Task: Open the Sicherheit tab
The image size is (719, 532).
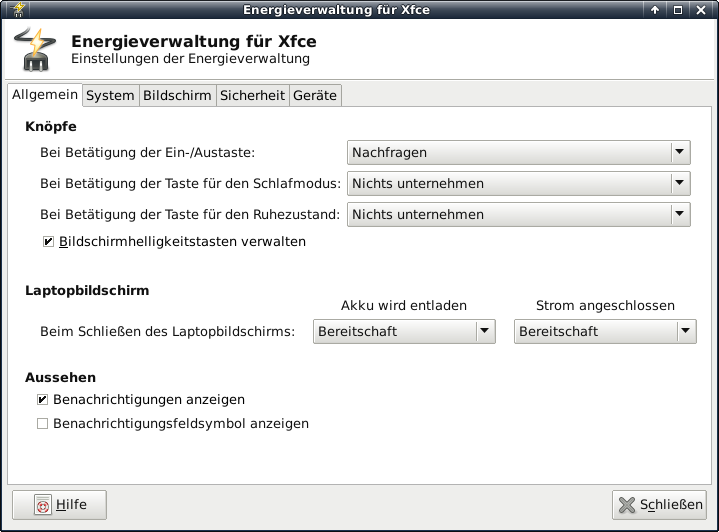Action: coord(253,96)
